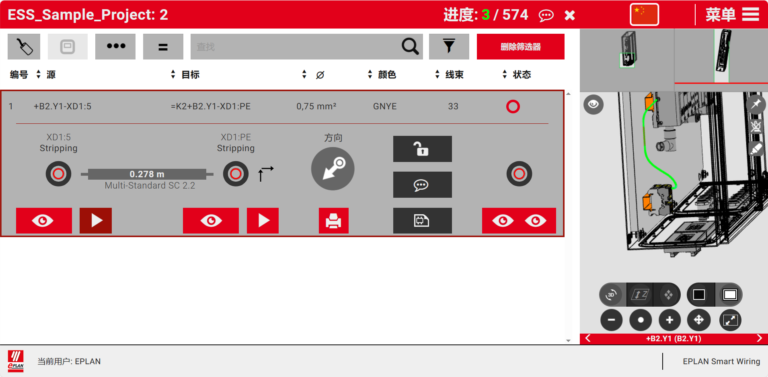Show target end with middle eye button
The width and height of the screenshot is (768, 377).
(x=211, y=221)
